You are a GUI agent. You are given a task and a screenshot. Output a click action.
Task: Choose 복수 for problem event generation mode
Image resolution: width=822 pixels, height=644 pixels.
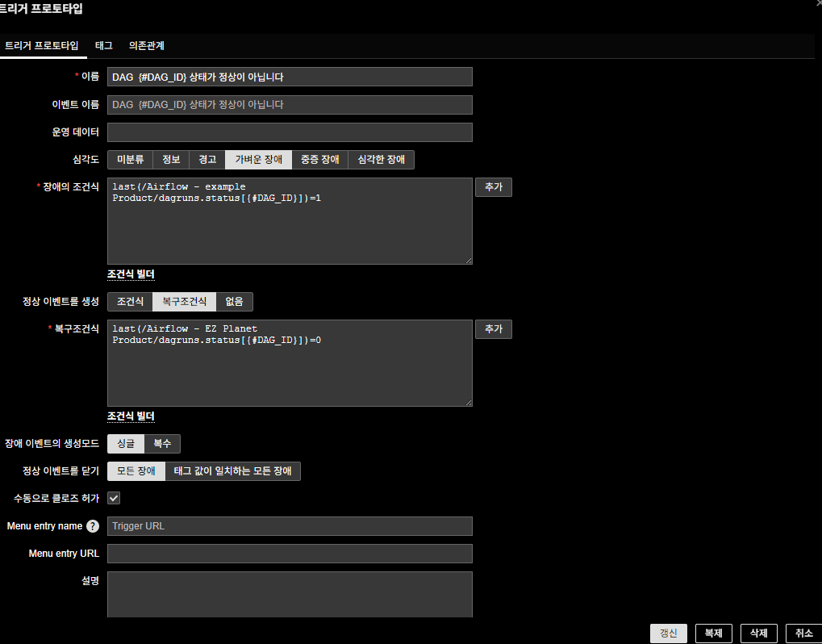click(162, 444)
